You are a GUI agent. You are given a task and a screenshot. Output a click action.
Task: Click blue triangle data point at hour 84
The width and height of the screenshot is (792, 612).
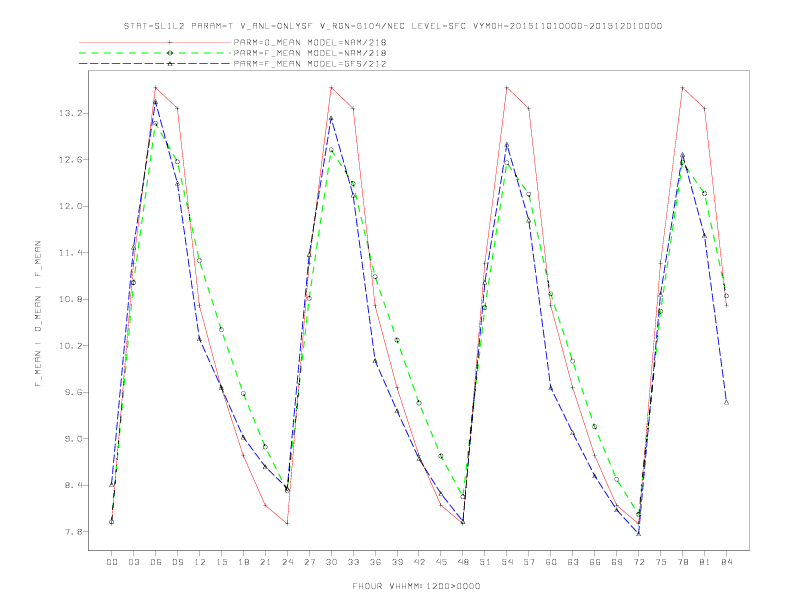[726, 402]
